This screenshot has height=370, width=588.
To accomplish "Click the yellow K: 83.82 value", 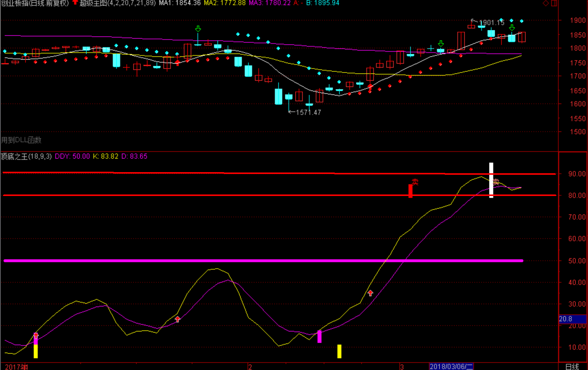I will pos(106,156).
